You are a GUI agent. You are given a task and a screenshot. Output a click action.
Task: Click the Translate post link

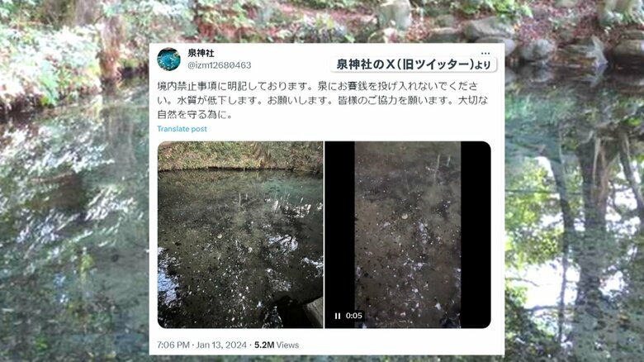tap(182, 129)
